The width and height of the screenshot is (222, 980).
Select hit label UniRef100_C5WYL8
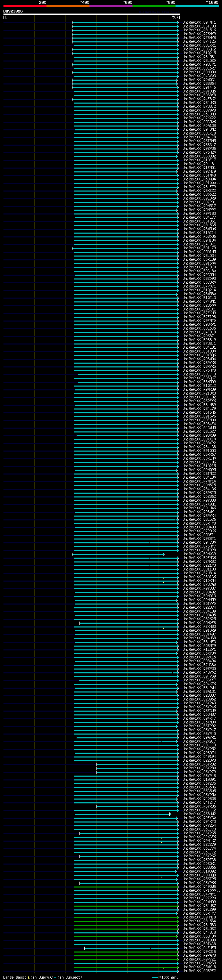tap(199, 967)
